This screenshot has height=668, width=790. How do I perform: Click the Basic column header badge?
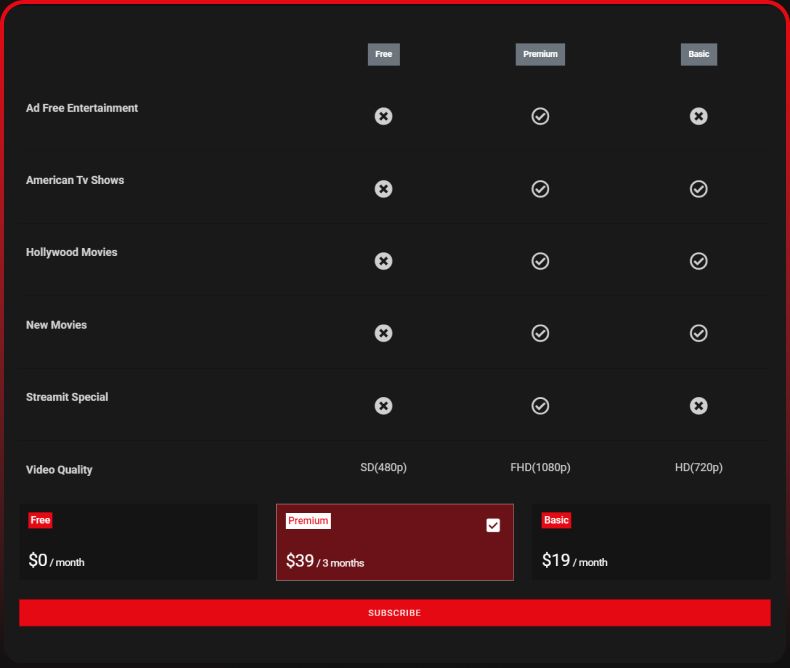click(x=699, y=54)
